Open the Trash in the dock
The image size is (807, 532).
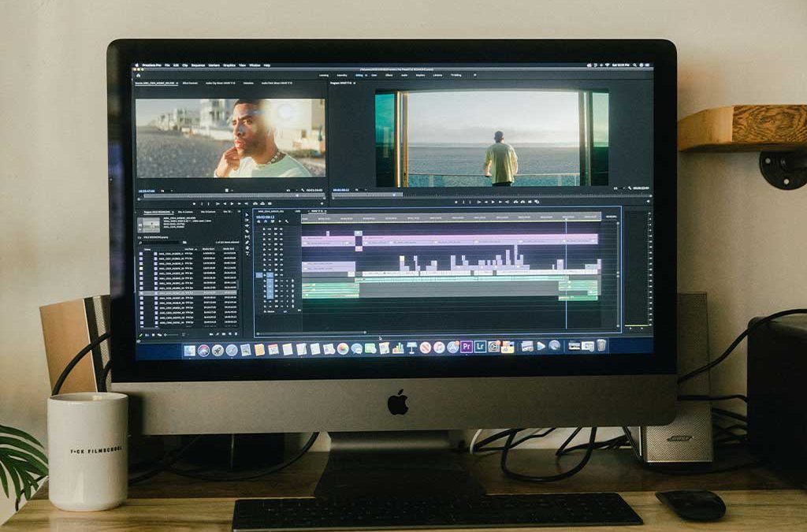[x=601, y=345]
